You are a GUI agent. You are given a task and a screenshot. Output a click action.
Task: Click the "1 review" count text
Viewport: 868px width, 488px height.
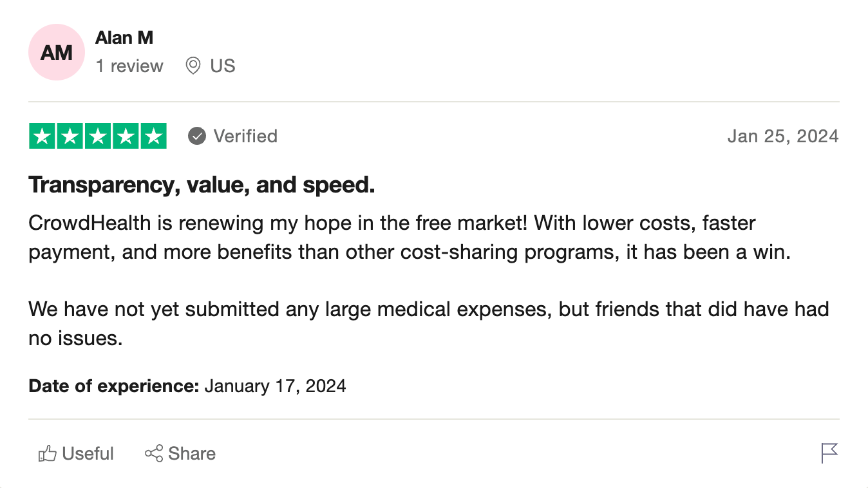point(129,66)
